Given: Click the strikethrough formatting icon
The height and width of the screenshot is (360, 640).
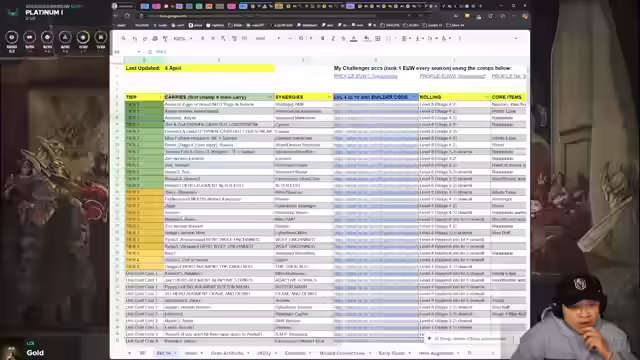Looking at the screenshot, I should coord(343,38).
